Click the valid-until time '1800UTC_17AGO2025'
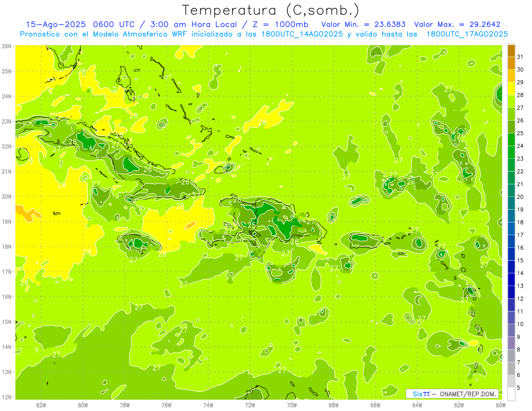The image size is (532, 411). tap(467, 34)
